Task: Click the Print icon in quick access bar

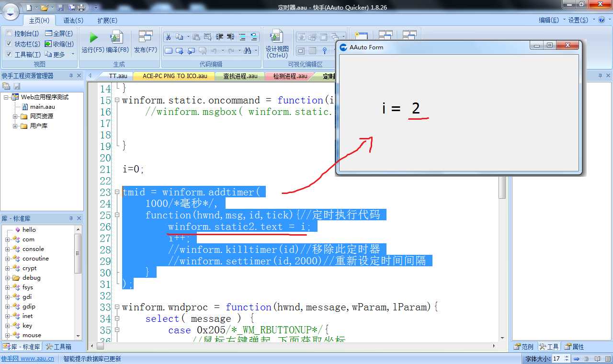Action: coord(81,8)
